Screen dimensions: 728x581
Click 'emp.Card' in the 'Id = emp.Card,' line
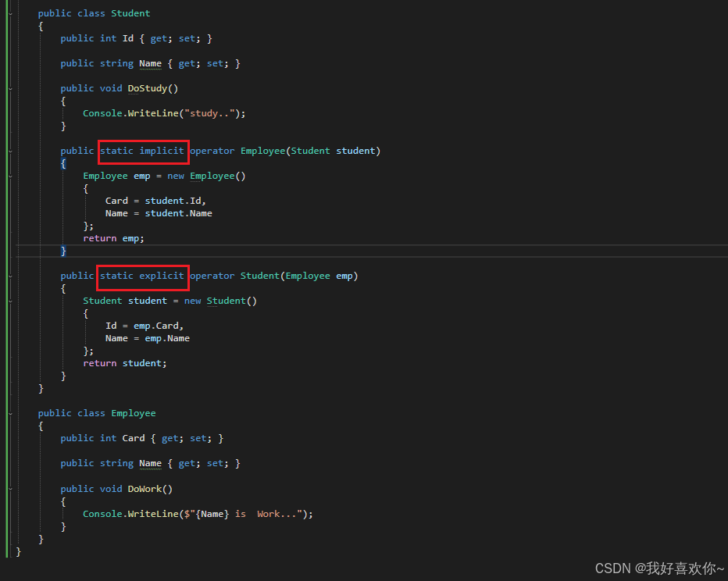(156, 326)
